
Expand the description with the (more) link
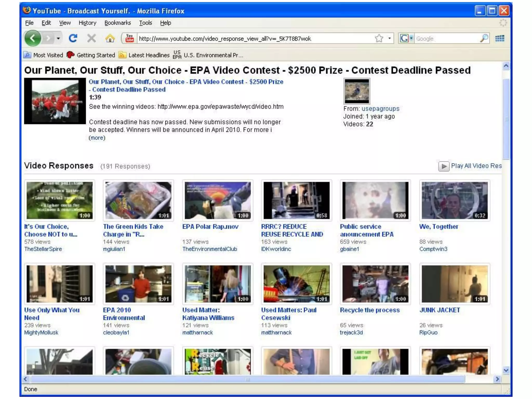point(97,138)
